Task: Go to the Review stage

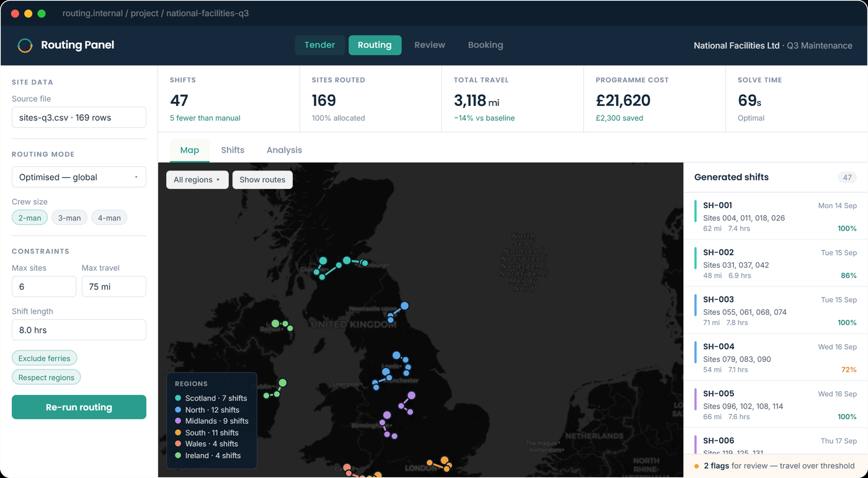Action: coord(430,45)
